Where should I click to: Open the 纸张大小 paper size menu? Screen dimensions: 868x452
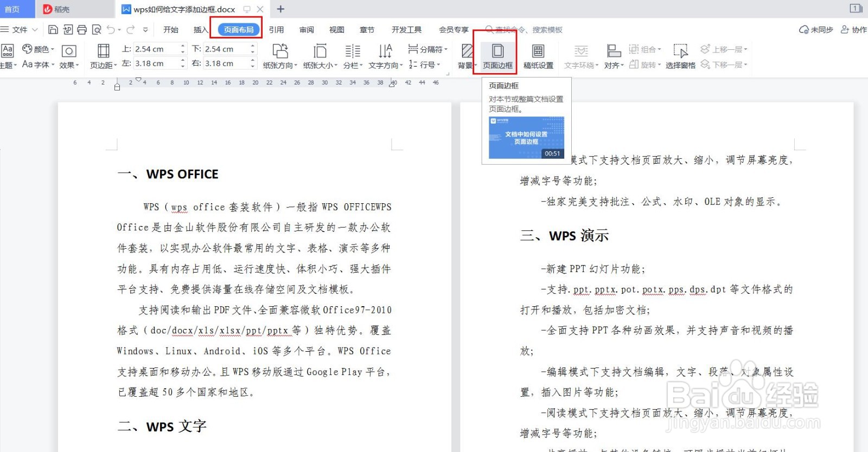[x=320, y=56]
